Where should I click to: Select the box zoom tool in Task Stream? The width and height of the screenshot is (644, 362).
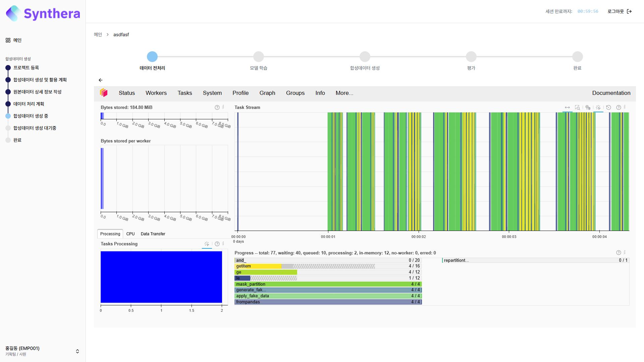point(577,108)
